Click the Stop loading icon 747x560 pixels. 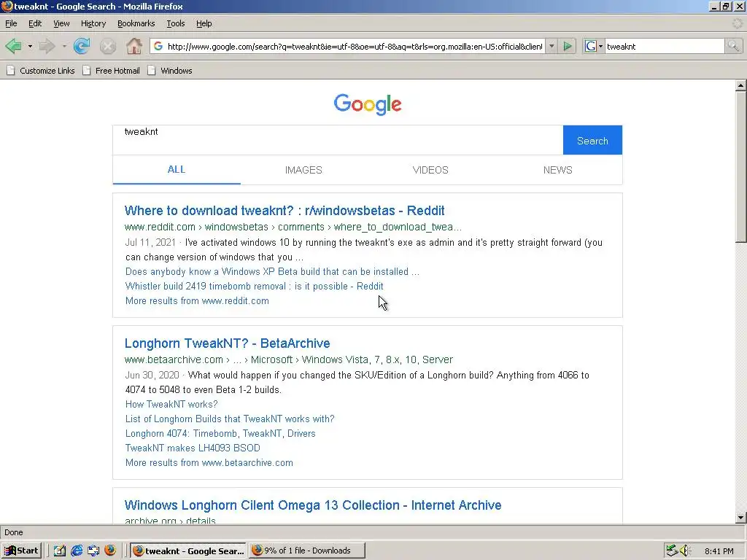click(108, 46)
